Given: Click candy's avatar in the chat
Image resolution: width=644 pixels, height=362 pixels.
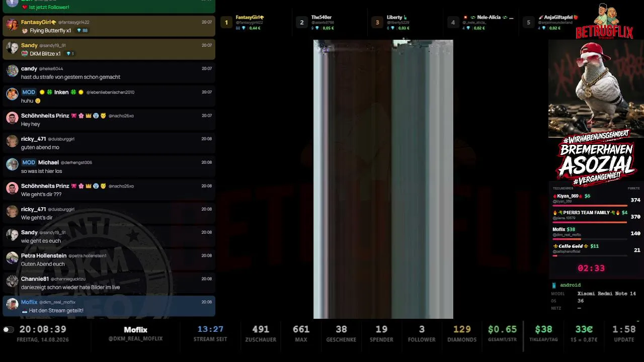Looking at the screenshot, I should tap(13, 71).
